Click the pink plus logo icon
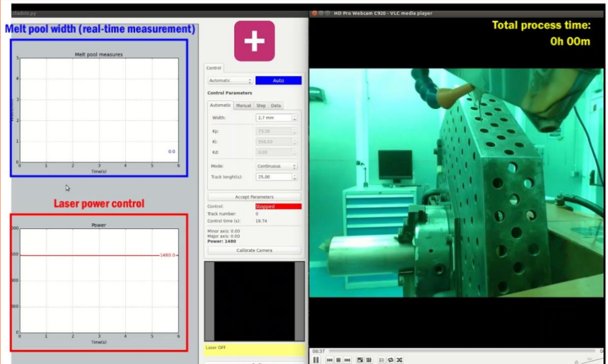This screenshot has width=608, height=364. (254, 41)
